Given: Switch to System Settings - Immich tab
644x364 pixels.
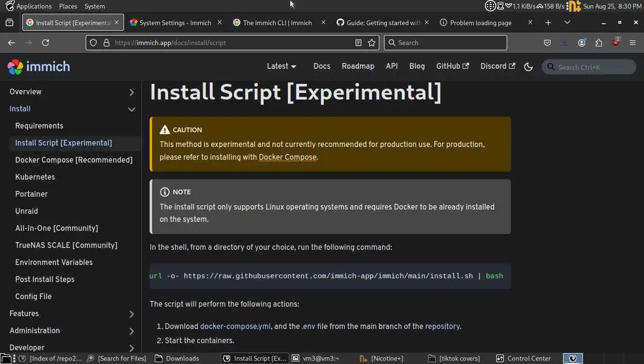Looking at the screenshot, I should coord(176,22).
